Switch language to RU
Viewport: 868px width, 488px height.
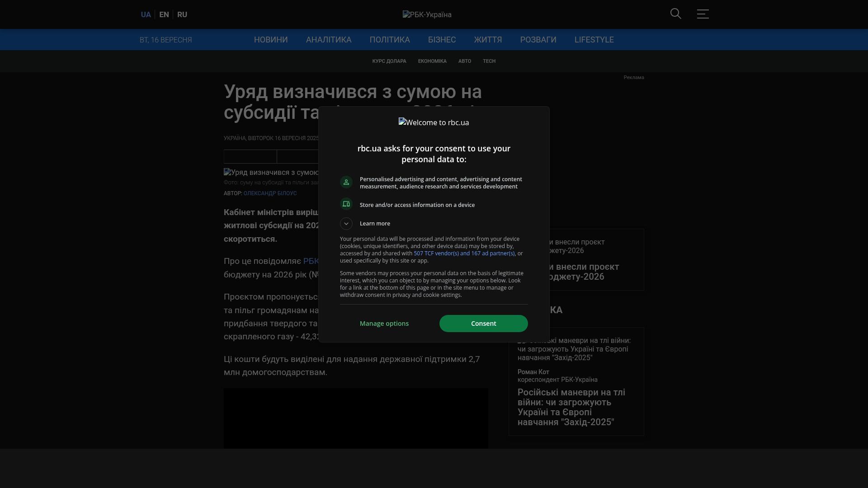(x=182, y=14)
